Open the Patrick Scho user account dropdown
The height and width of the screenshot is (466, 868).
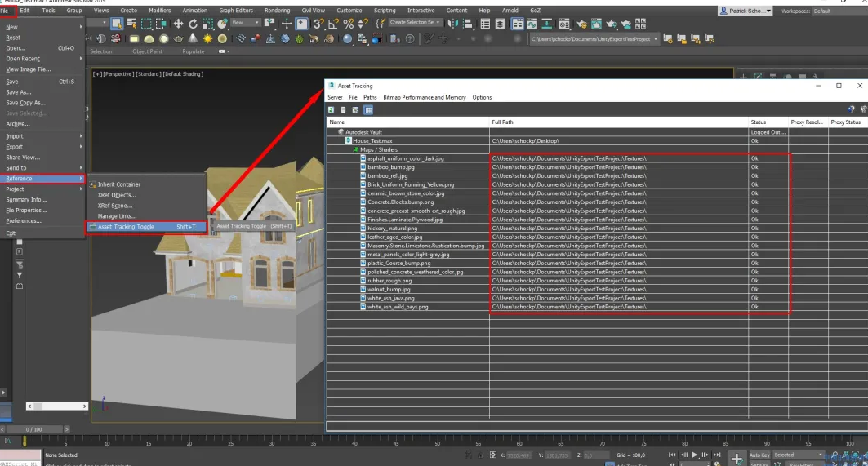tap(745, 11)
